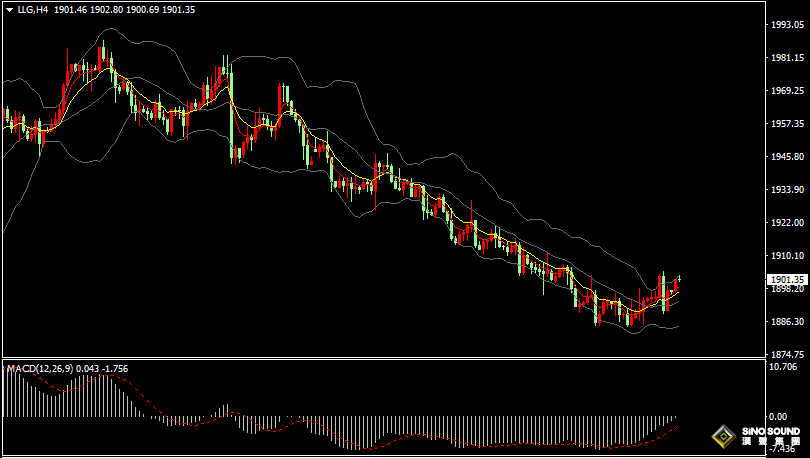
Task: Select the current price tag 1901.35
Action: 786,279
